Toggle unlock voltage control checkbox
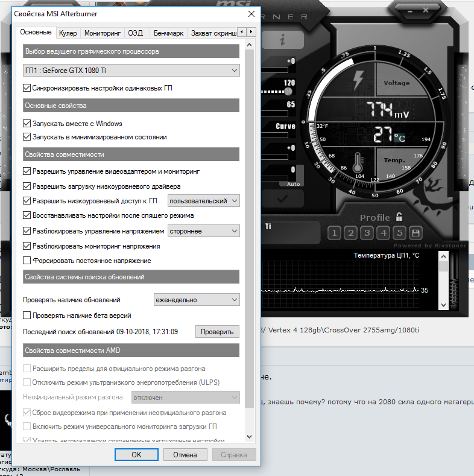The height and width of the screenshot is (476, 474). (27, 231)
